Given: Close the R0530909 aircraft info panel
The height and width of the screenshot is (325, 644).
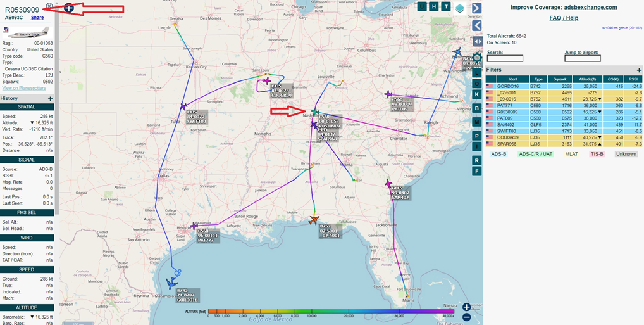Looking at the screenshot, I should pyautogui.click(x=49, y=6).
